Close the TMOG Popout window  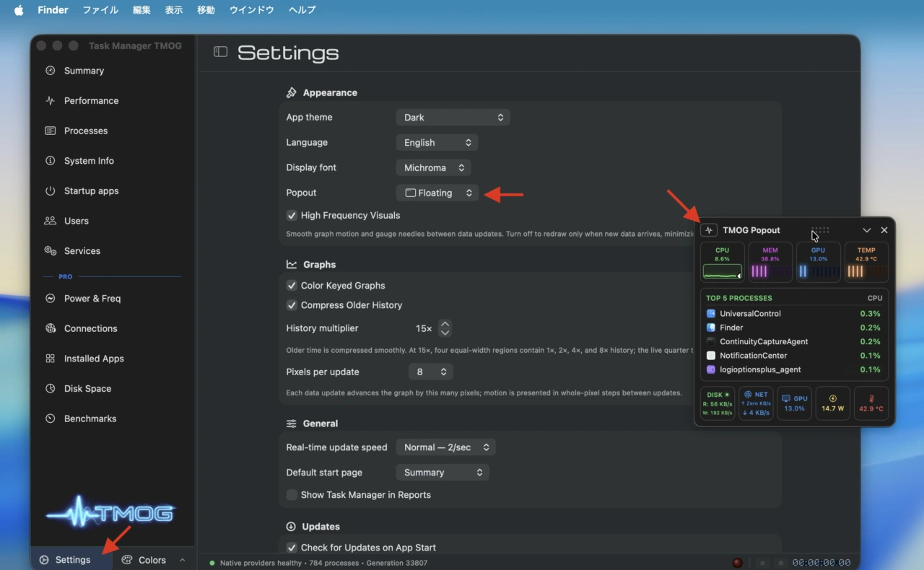coord(884,230)
